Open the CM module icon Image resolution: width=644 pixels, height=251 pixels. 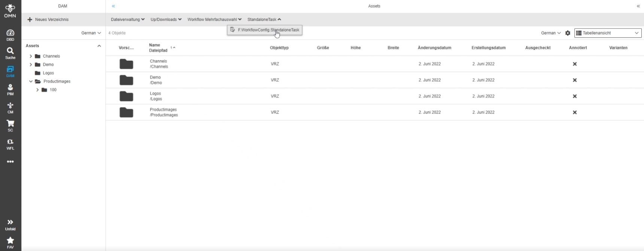coord(10,108)
